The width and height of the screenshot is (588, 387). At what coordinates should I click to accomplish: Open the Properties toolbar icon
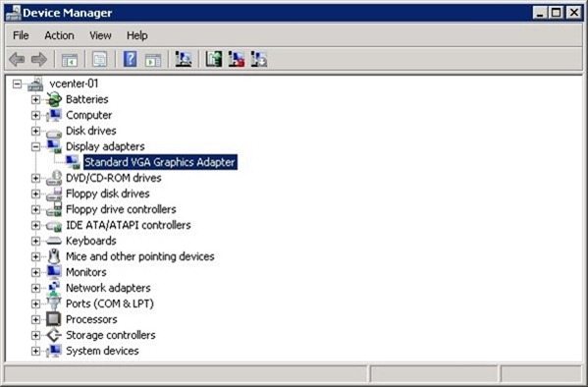click(x=99, y=60)
